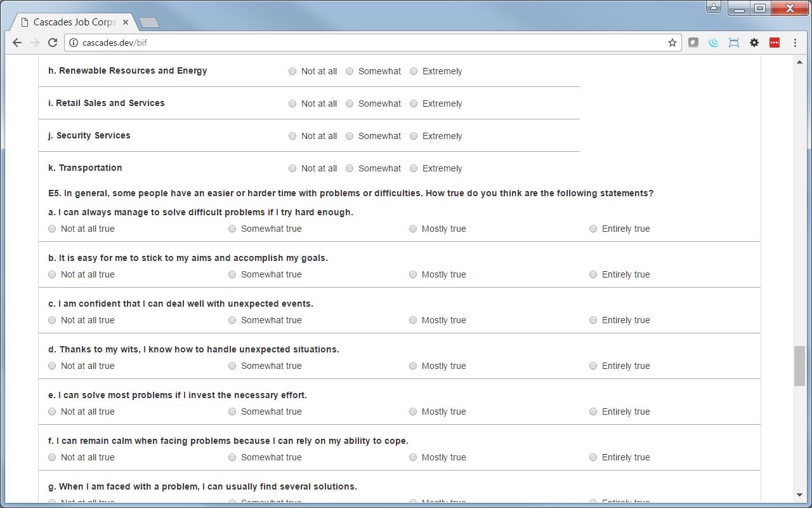Set statement f to Entirely true
The height and width of the screenshot is (508, 812).
(x=593, y=457)
